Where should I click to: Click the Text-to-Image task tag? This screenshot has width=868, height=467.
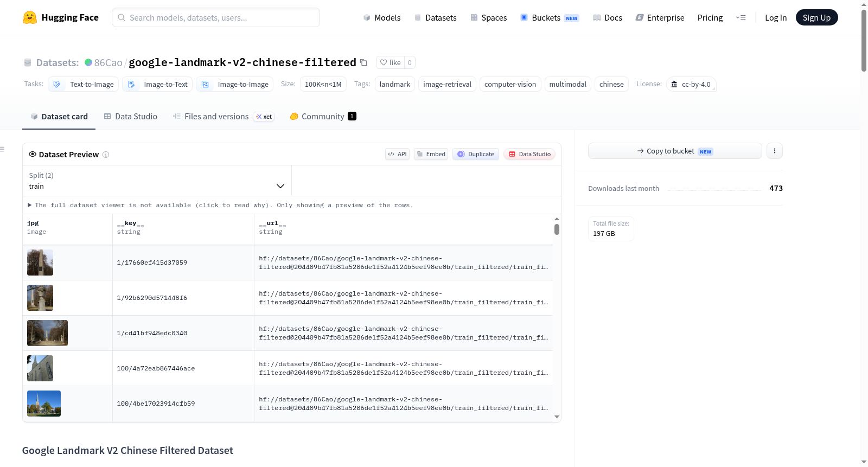coord(84,84)
